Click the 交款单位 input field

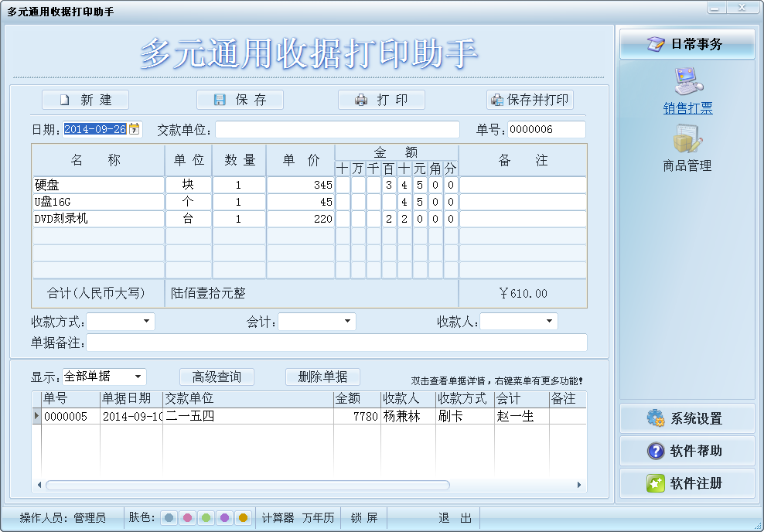pyautogui.click(x=336, y=129)
